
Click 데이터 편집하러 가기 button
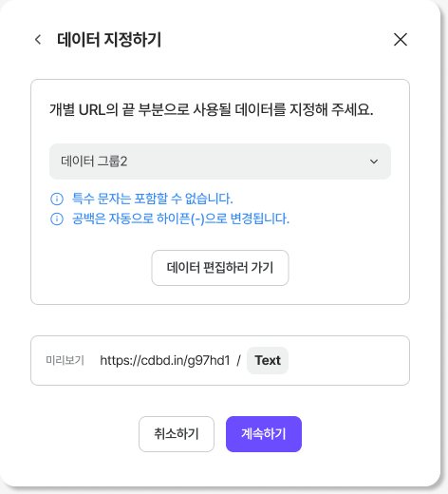pyautogui.click(x=220, y=268)
